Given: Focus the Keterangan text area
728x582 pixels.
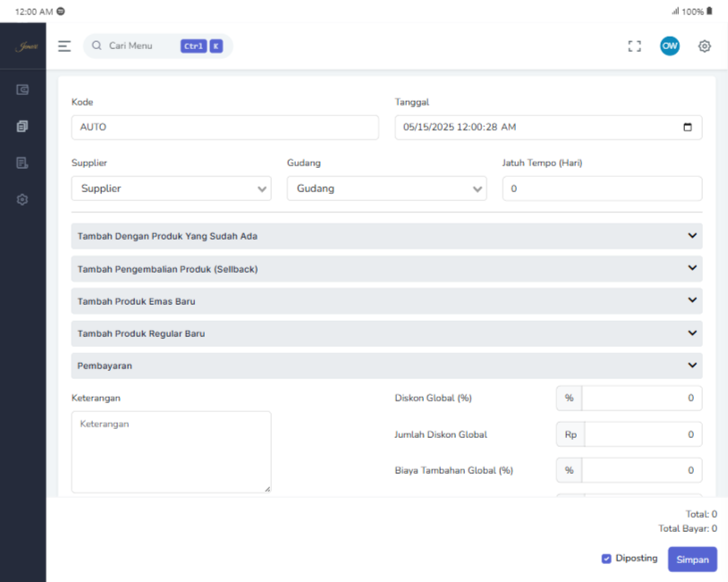Looking at the screenshot, I should coord(171,451).
